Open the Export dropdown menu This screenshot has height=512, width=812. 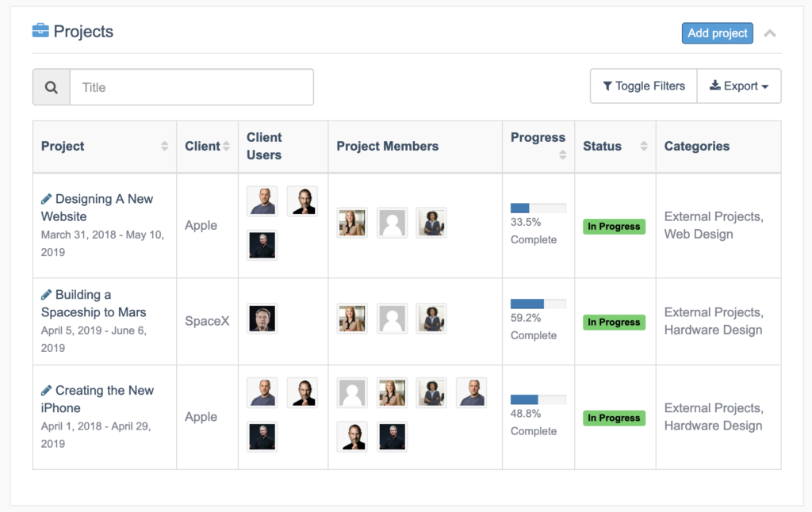point(739,86)
